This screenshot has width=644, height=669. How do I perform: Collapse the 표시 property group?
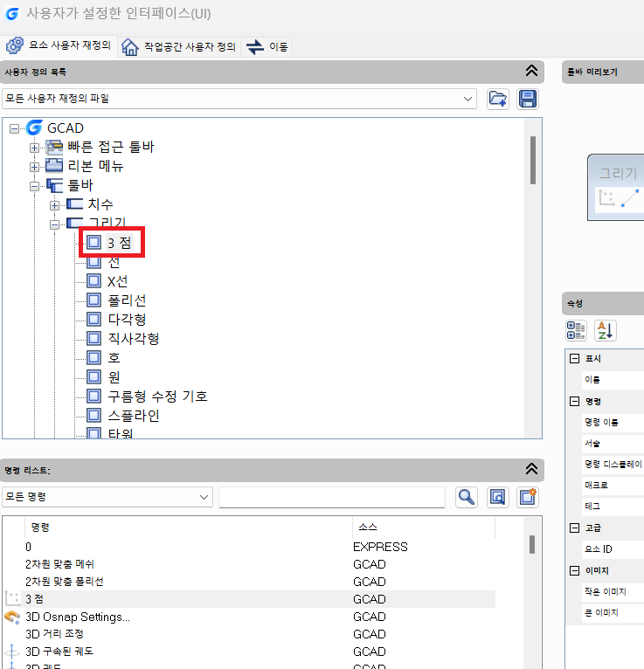point(574,359)
